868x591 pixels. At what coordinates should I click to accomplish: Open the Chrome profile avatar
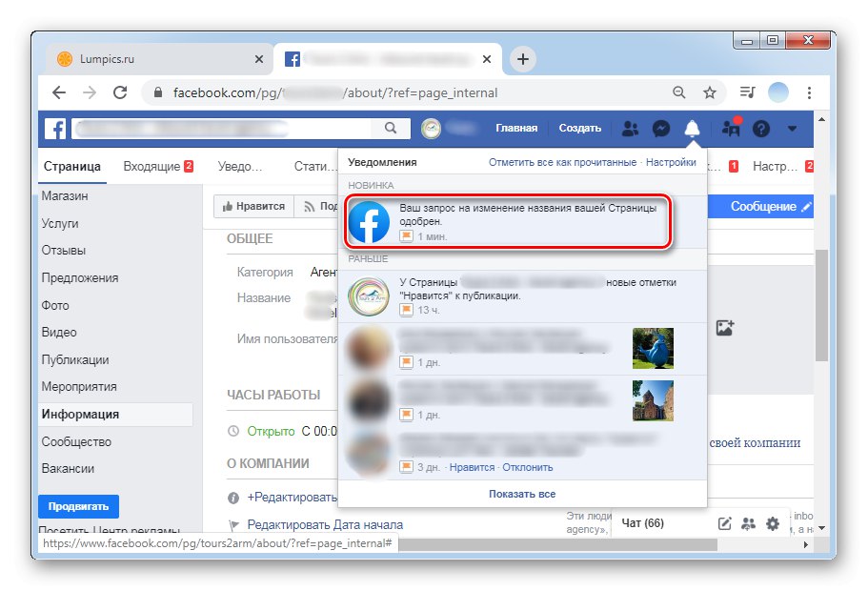(777, 92)
